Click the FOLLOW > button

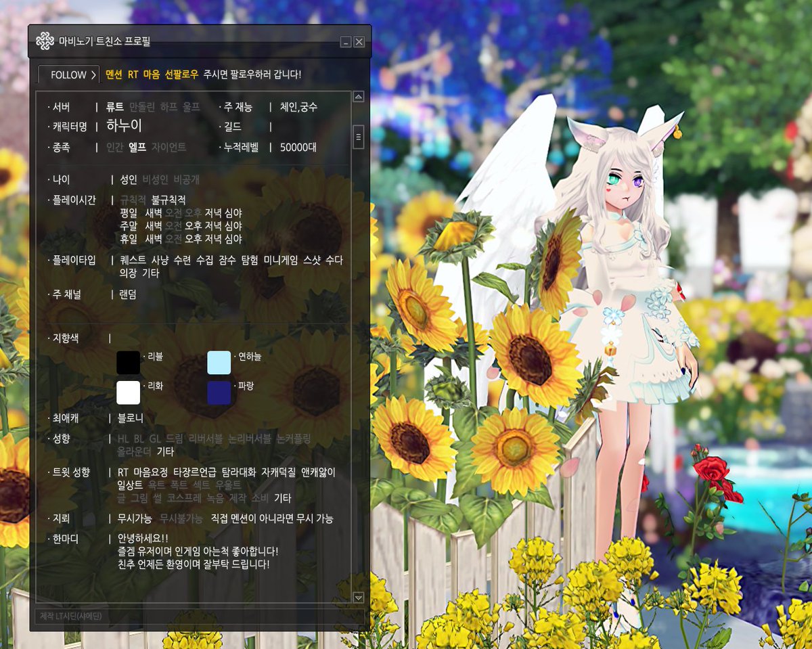click(x=69, y=74)
